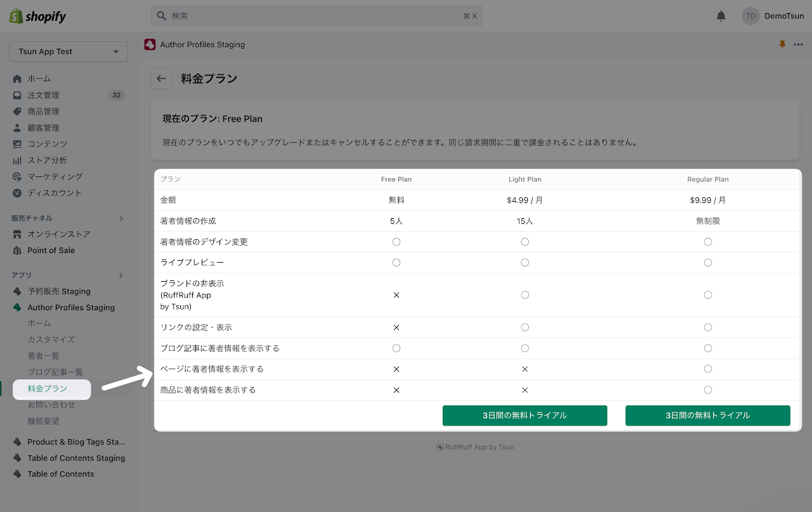Click the 検索 search field
812x512 pixels.
tap(317, 16)
